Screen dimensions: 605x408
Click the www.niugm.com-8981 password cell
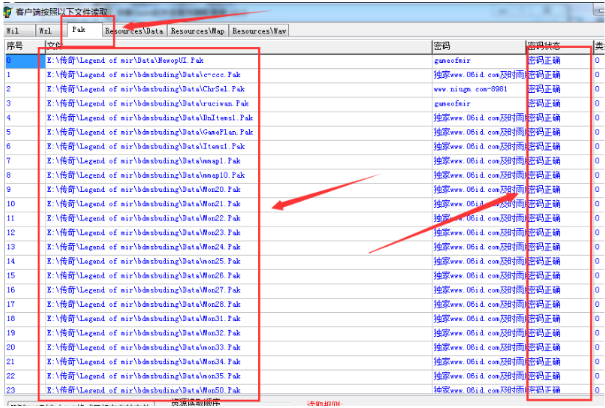[472, 89]
